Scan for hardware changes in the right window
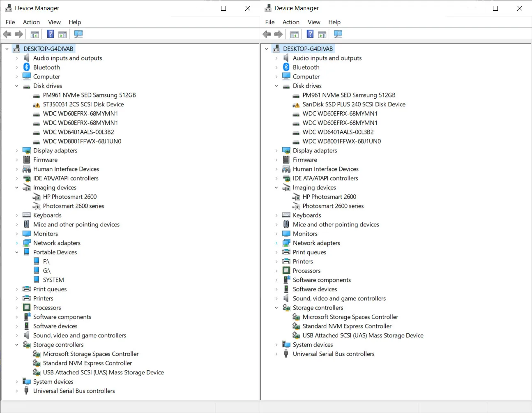Image resolution: width=532 pixels, height=413 pixels. tap(338, 35)
